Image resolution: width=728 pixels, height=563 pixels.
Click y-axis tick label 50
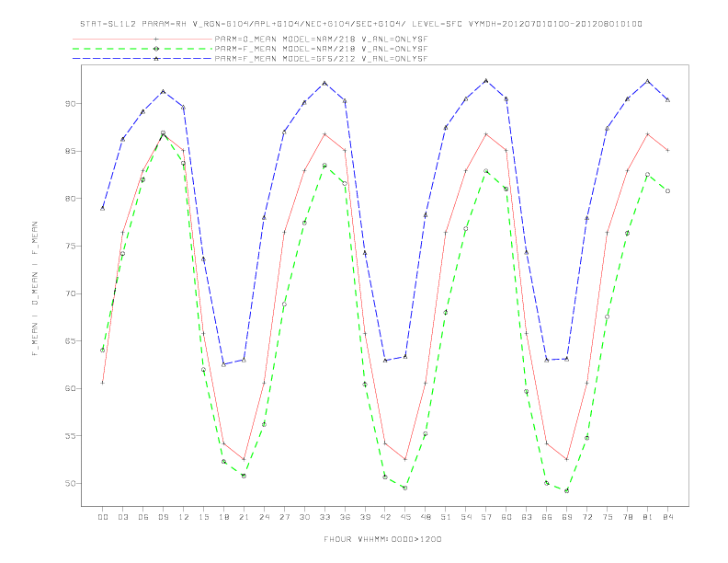(x=70, y=484)
